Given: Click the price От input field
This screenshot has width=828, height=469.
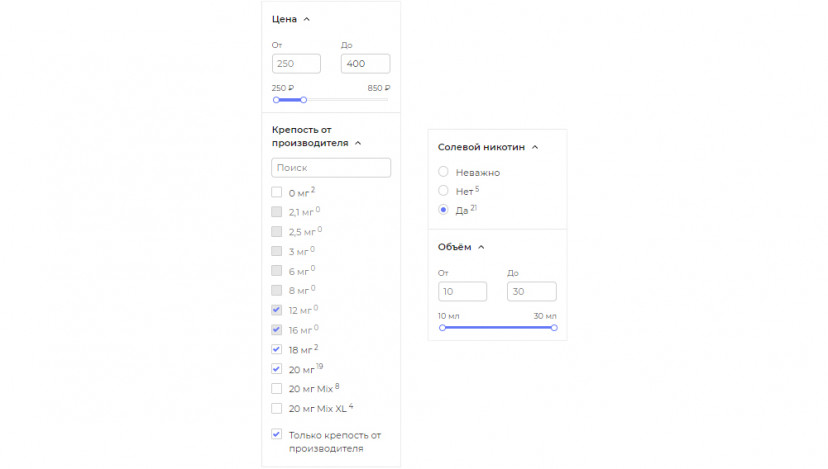Looking at the screenshot, I should [296, 63].
